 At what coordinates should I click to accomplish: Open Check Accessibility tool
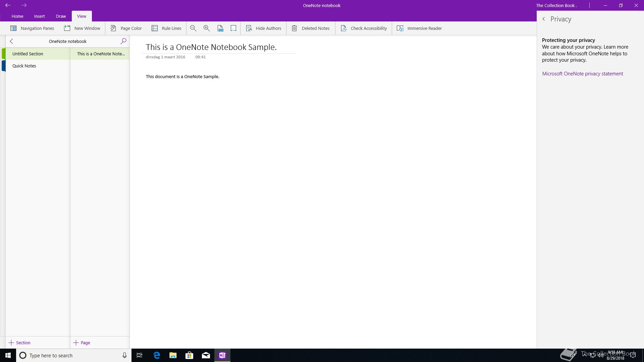pos(364,28)
